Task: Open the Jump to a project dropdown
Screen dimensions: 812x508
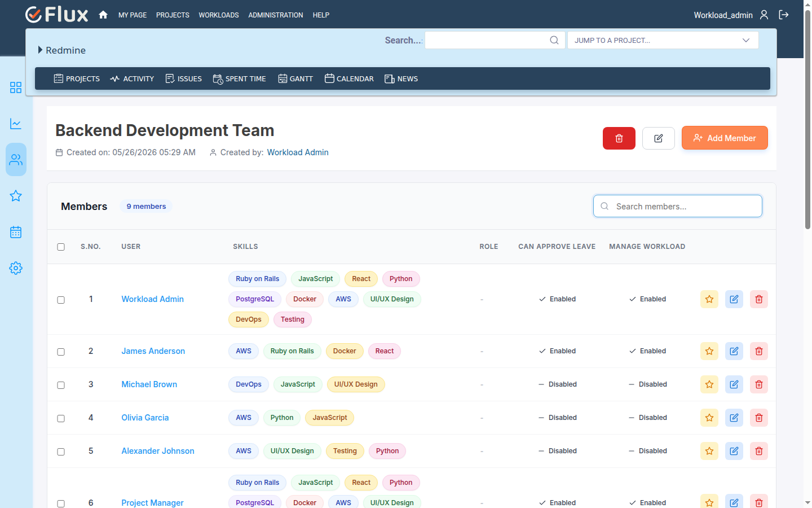Action: point(663,40)
